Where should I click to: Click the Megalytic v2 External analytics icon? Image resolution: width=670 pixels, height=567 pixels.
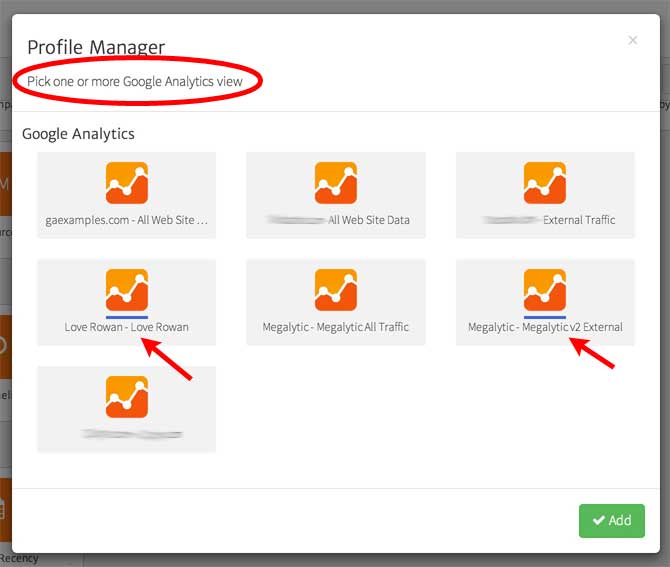pos(545,290)
